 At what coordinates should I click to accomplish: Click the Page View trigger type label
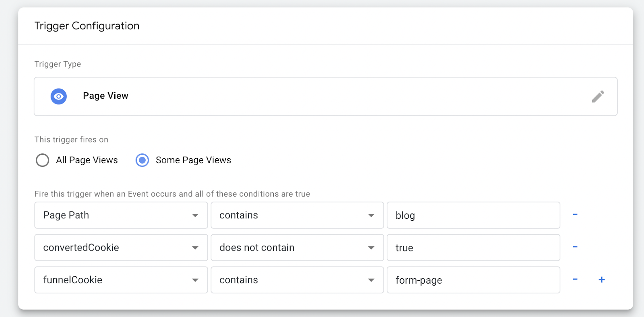click(x=105, y=96)
